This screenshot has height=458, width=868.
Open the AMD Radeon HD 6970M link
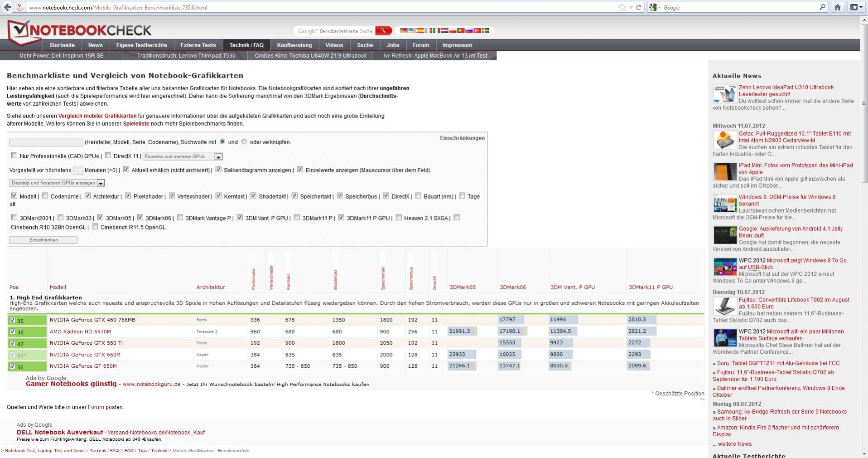(x=80, y=331)
